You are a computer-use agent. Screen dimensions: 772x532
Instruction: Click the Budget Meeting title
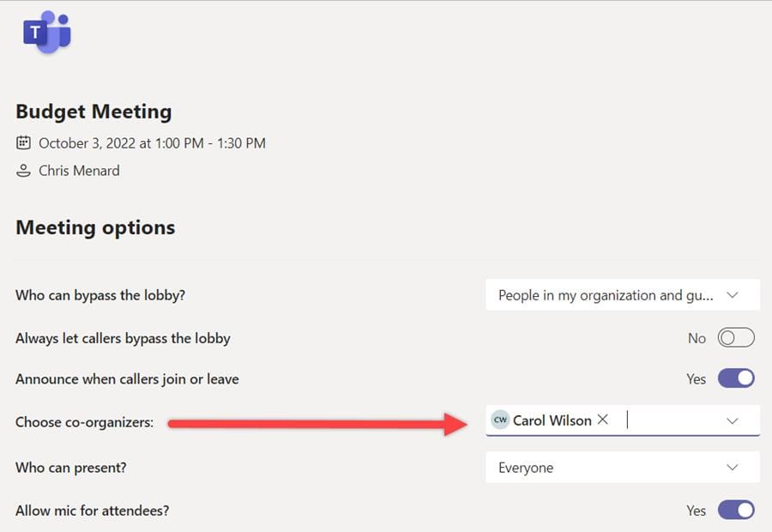[93, 112]
